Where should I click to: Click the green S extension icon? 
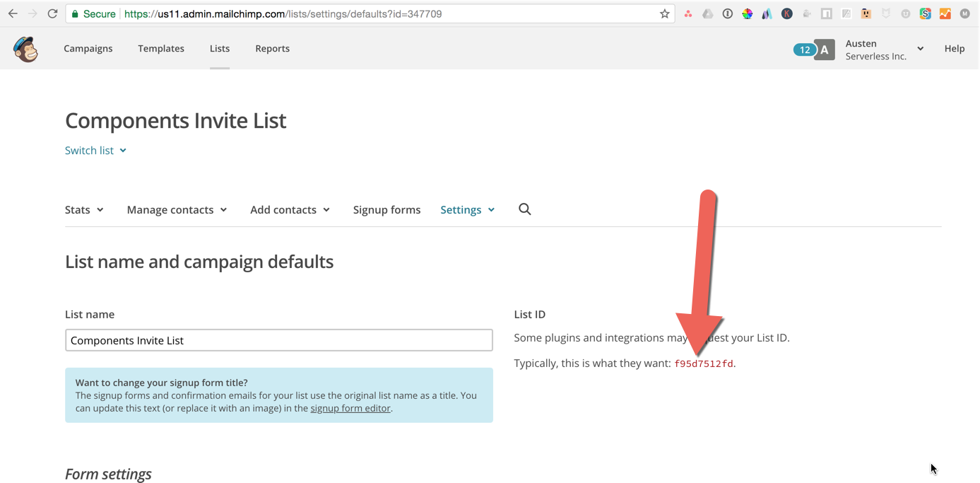click(x=925, y=13)
